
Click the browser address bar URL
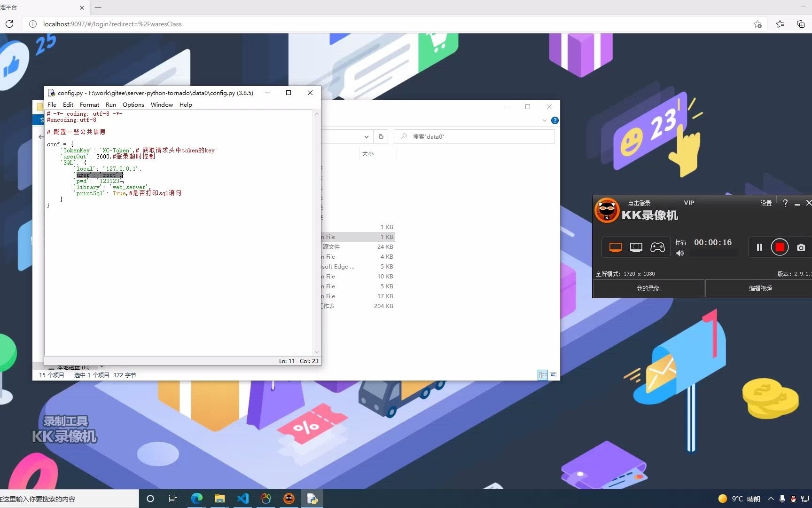[x=112, y=24]
